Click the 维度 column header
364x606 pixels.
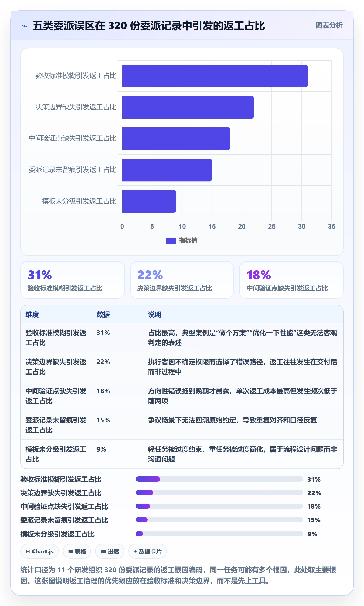click(32, 314)
